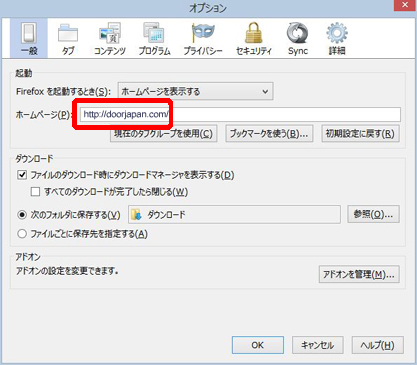Viewport: 417px width, 365px height.
Task: Open the 一般 (General) settings panel
Action: tap(29, 38)
